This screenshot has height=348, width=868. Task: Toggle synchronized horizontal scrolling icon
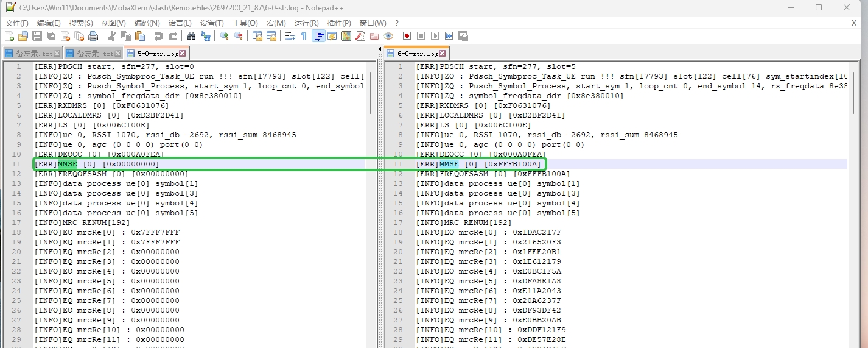(x=271, y=36)
